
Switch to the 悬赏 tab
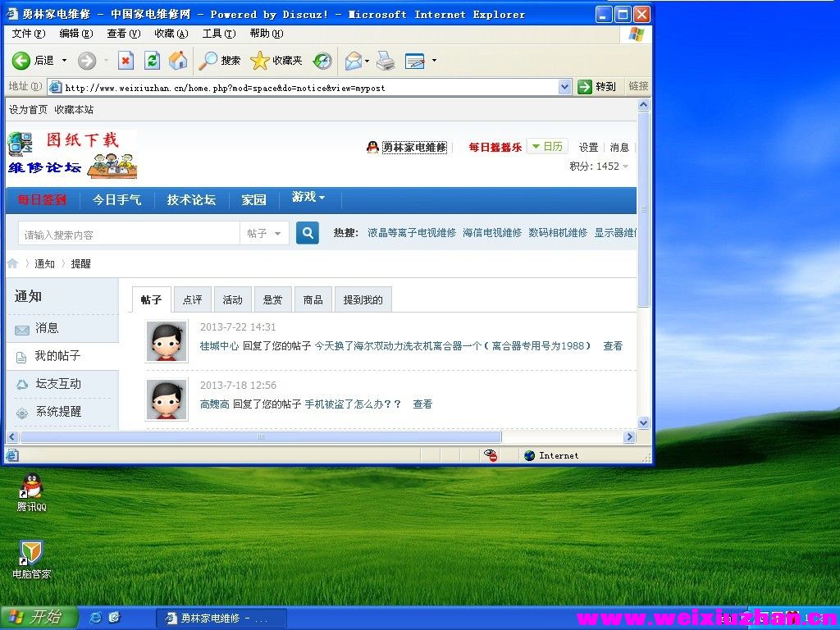pos(272,299)
